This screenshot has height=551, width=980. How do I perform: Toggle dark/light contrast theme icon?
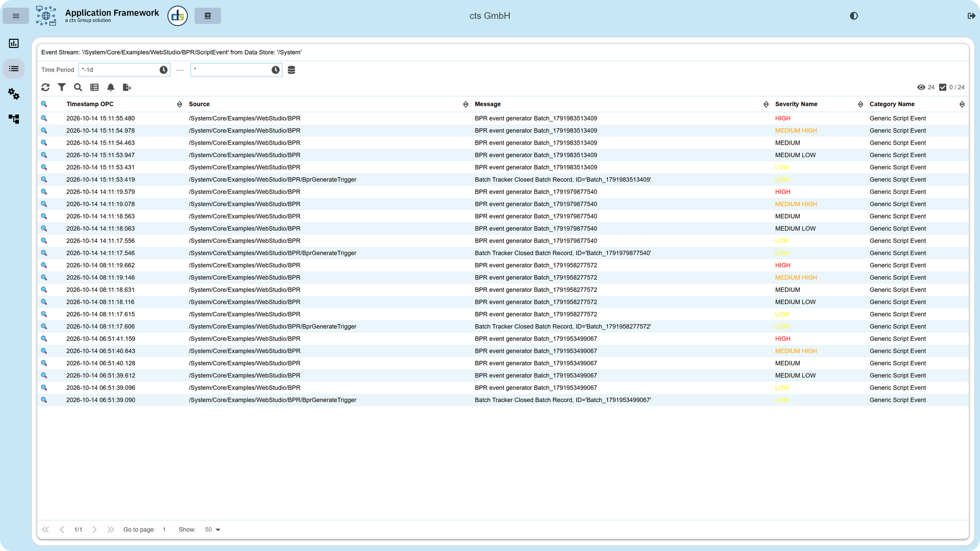[x=853, y=16]
